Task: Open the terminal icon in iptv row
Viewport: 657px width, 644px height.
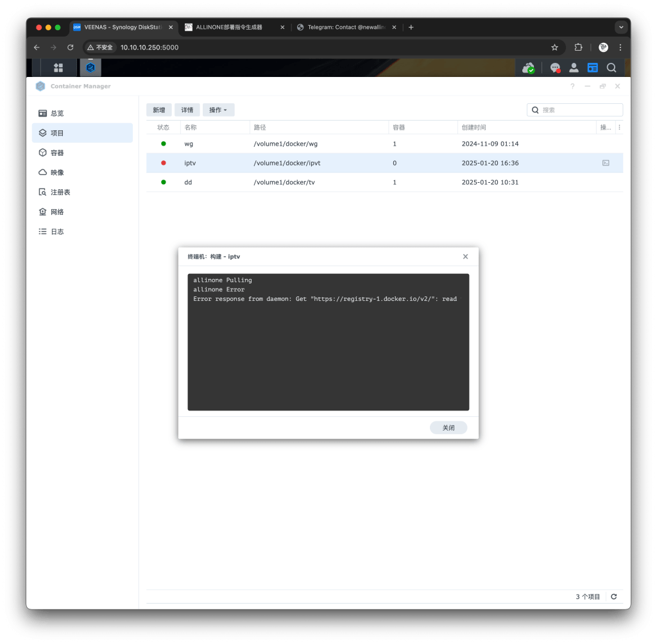Action: click(606, 163)
